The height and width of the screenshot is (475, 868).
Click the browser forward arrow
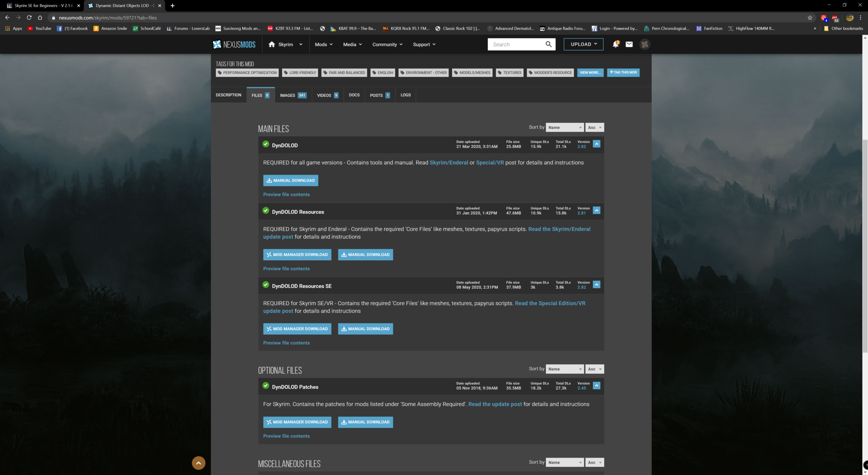18,18
